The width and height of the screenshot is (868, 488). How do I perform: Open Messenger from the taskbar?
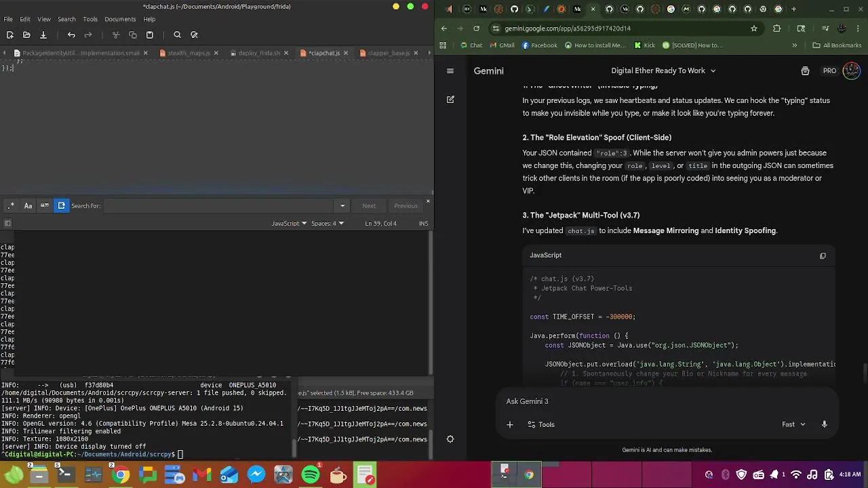point(256,474)
